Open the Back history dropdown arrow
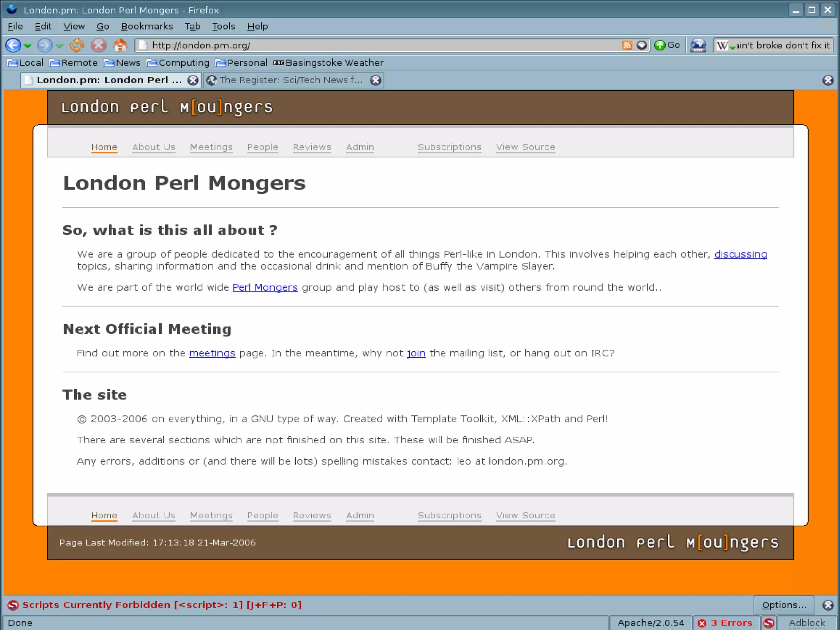The width and height of the screenshot is (840, 630). pyautogui.click(x=27, y=46)
